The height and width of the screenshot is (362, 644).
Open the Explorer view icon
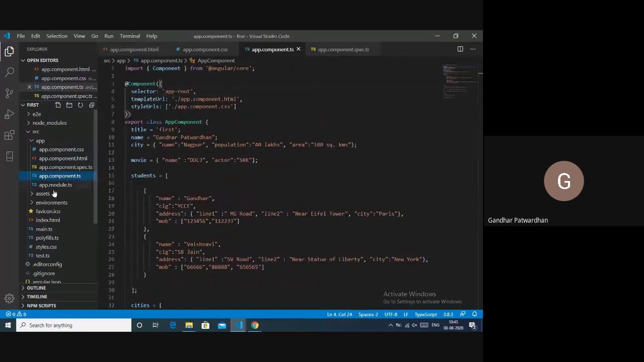[9, 51]
